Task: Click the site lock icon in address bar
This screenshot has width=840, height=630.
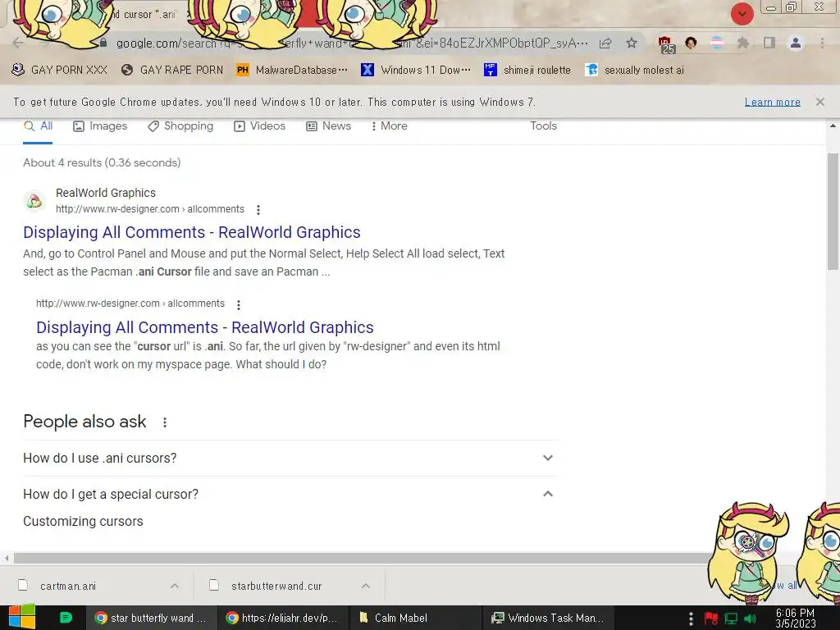Action: 103,43
